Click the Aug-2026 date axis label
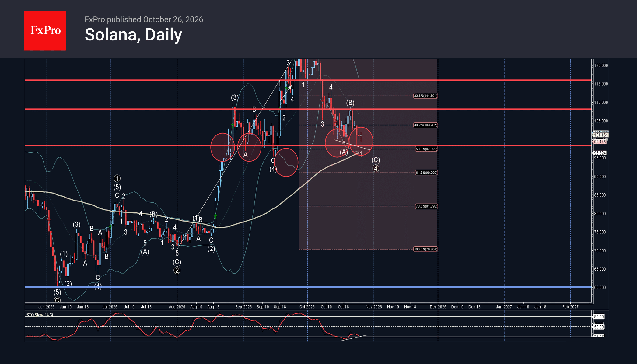 tap(177, 307)
